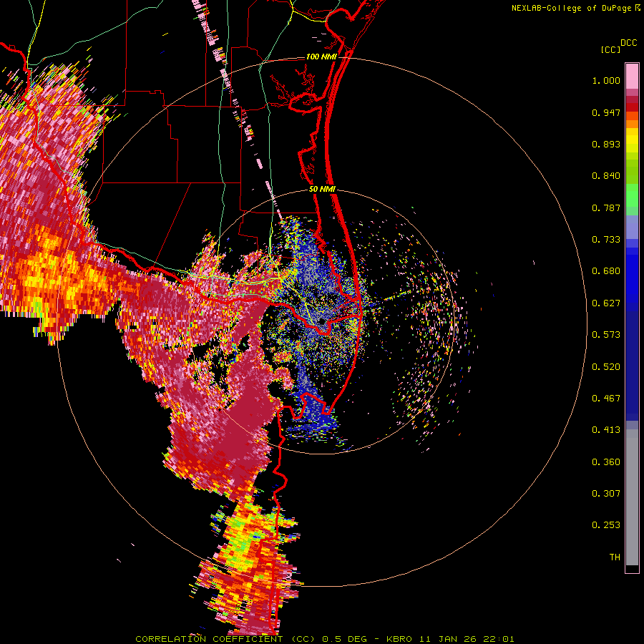The width and height of the screenshot is (644, 644).
Task: Click the 0.253 color scale value
Action: [606, 525]
